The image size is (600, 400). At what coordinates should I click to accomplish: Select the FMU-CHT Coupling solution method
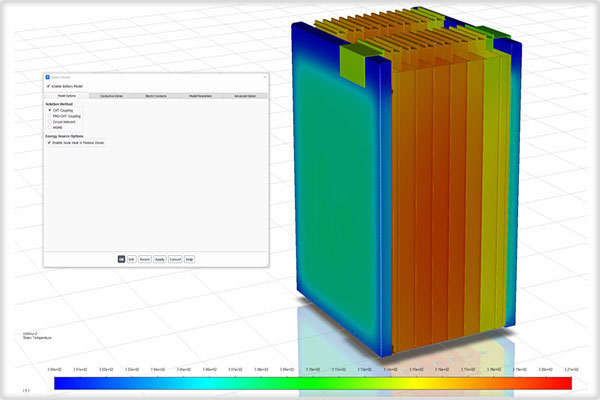50,116
